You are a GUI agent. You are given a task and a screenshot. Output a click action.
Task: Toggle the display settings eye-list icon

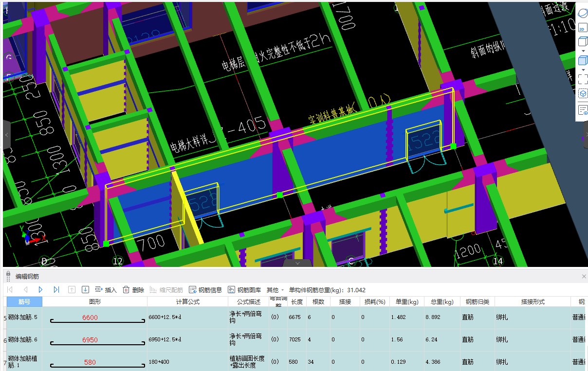582,110
